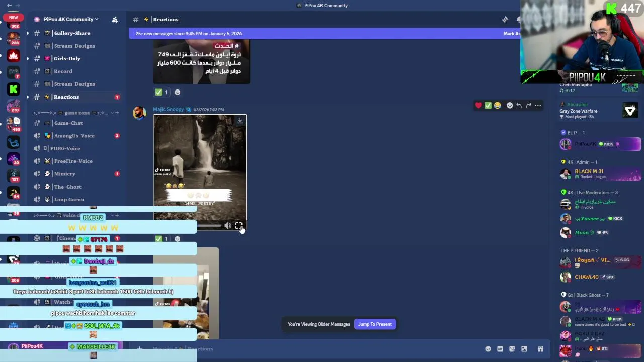
Task: Open add-reaction picker in message hover toolbar
Action: [510, 105]
